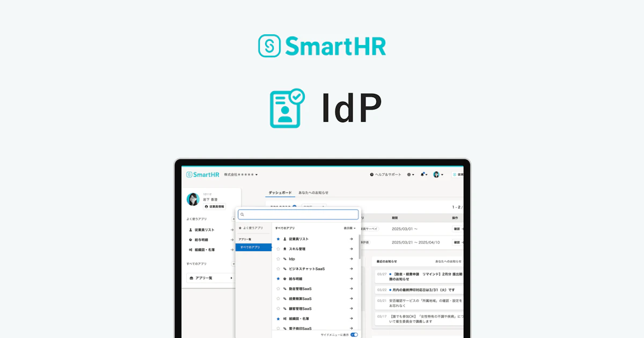Open the 03/17 誰でも参加OK notice
Screen dimensions: 644x338
[419, 319]
